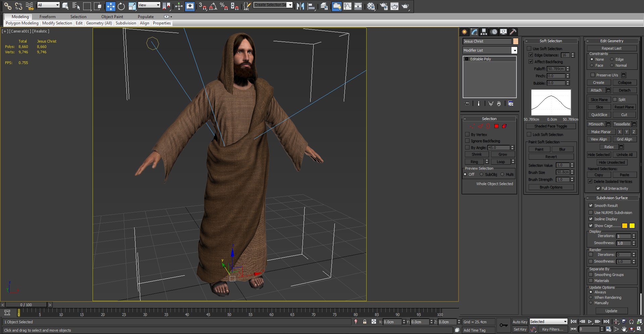Select the Edge constraint radio button
Viewport: 644px width, 334px height.
tap(612, 59)
